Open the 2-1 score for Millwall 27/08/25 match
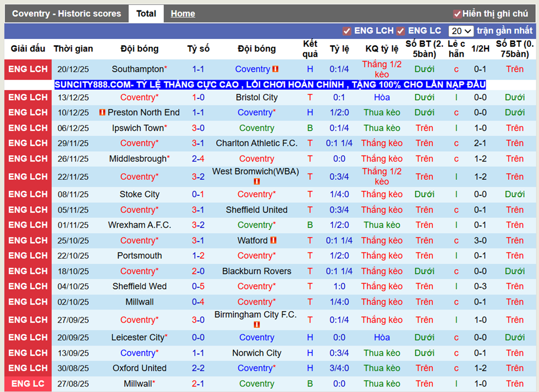 (x=198, y=383)
